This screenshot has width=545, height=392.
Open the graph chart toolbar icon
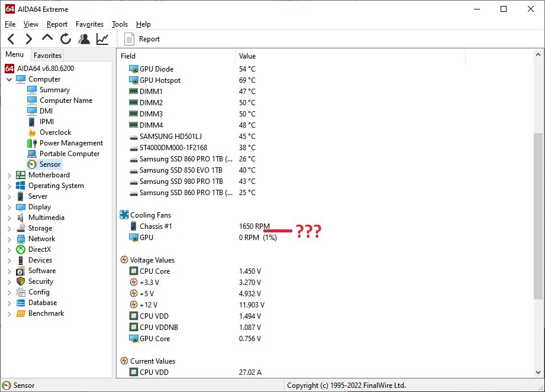[x=102, y=39]
